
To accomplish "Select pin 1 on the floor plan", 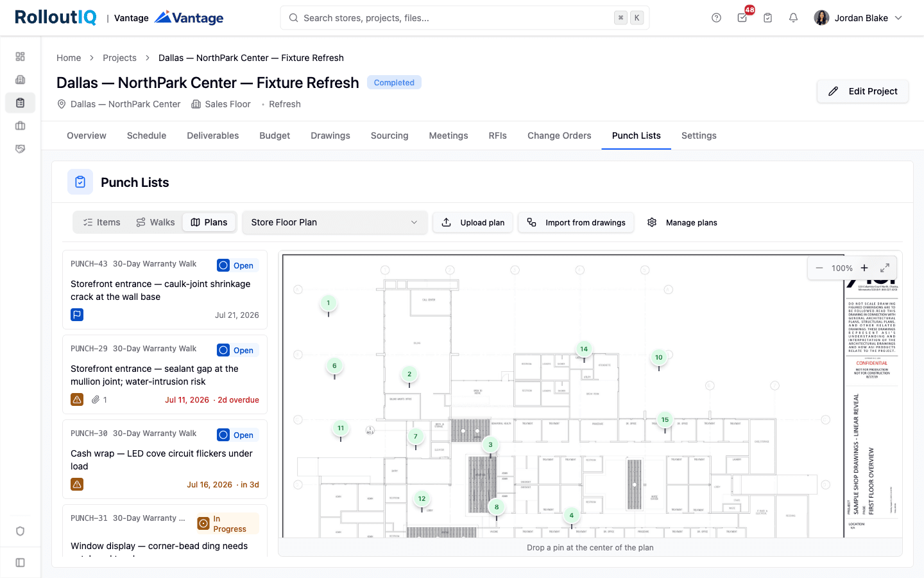I will coord(329,303).
